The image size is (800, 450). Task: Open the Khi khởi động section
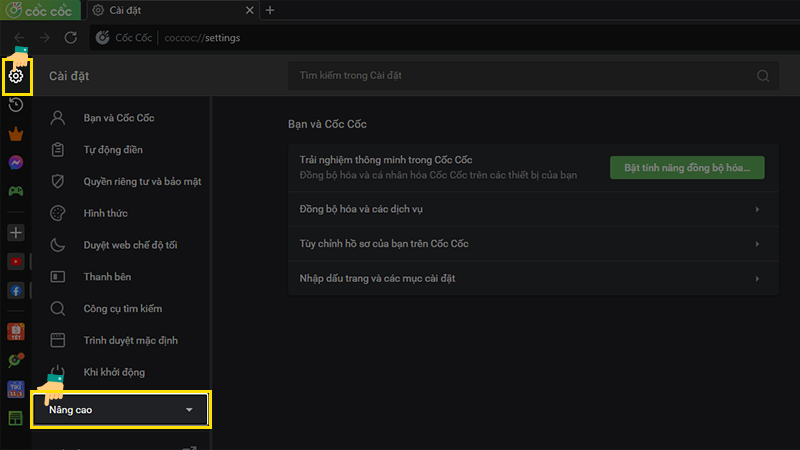pyautogui.click(x=121, y=372)
